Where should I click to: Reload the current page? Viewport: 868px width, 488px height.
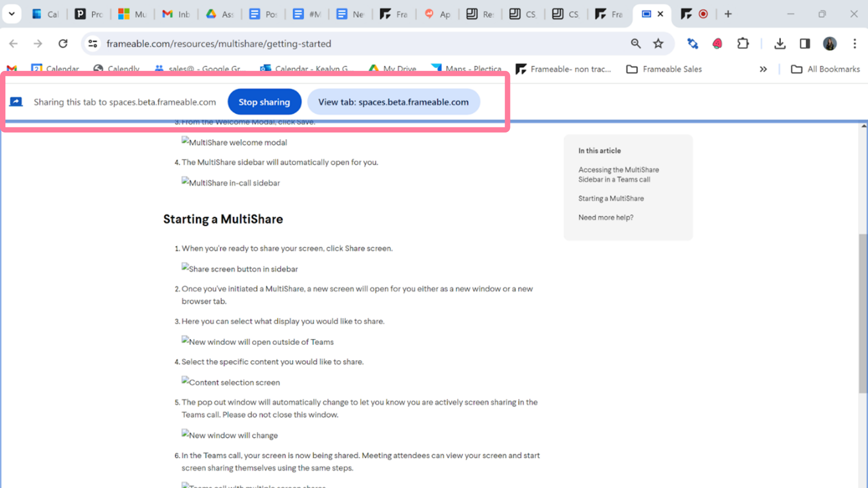click(x=63, y=43)
